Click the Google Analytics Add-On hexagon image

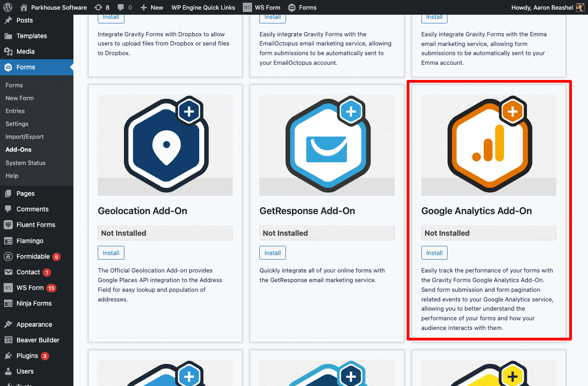point(489,145)
